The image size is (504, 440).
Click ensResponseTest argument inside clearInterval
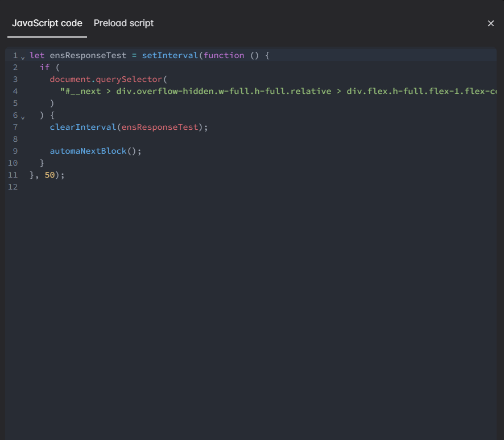[x=159, y=127]
